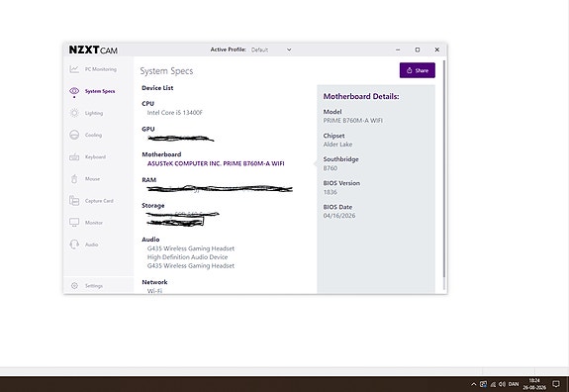
Task: Click the BIOS Version value 1836
Action: pos(331,192)
